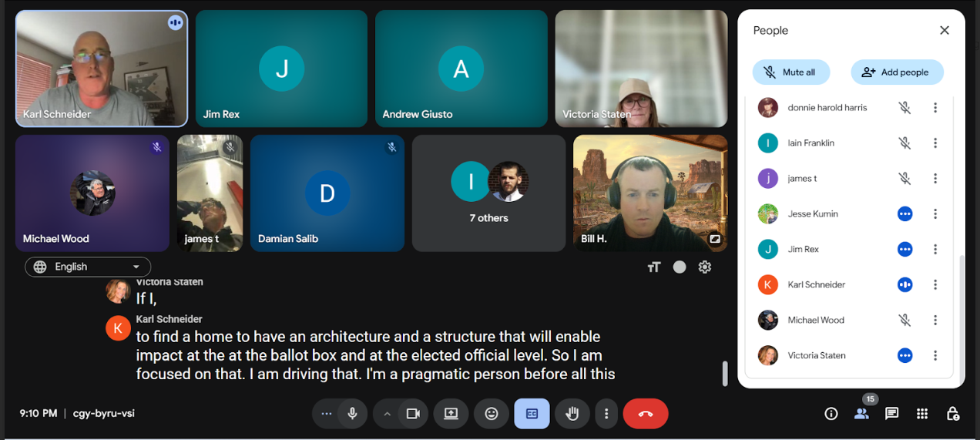Viewport: 980px width, 440px height.
Task: Open host controls lock icon
Action: (952, 414)
